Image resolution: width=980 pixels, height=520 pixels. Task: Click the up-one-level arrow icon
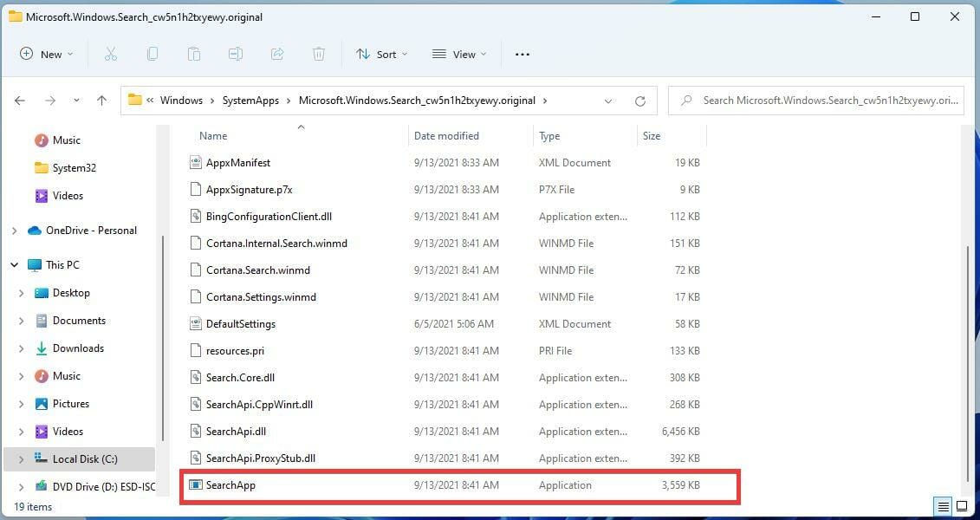[x=101, y=100]
